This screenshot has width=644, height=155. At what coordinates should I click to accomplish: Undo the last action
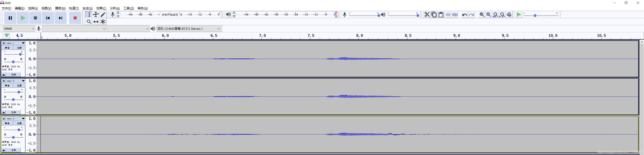pyautogui.click(x=465, y=15)
